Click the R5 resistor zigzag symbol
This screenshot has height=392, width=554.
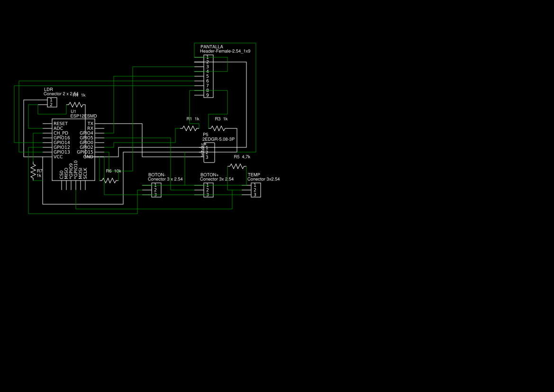(237, 166)
